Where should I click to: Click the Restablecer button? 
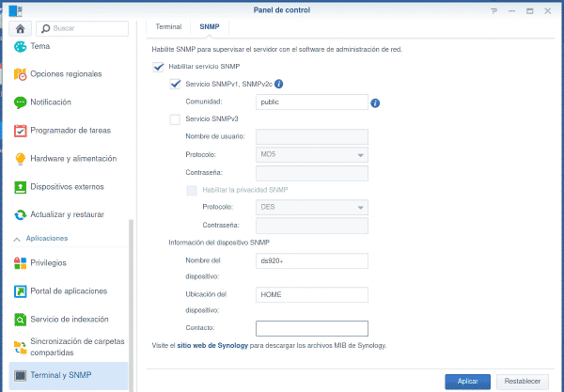523,382
